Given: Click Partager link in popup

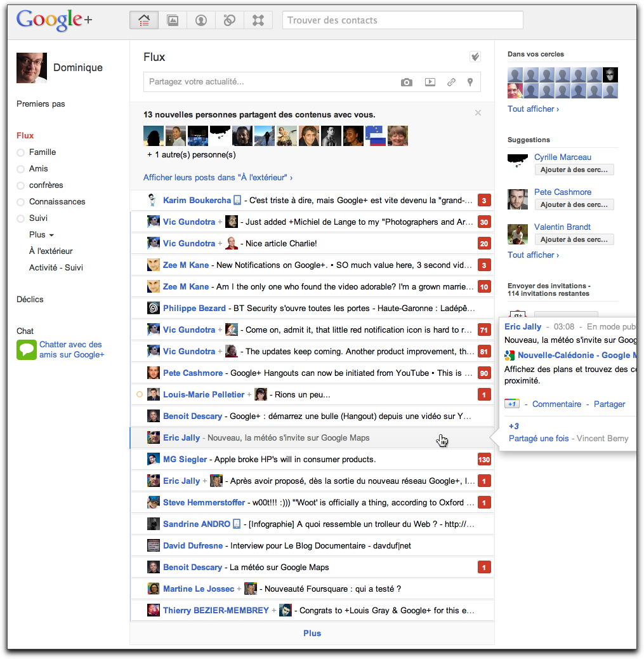Looking at the screenshot, I should click(x=609, y=404).
